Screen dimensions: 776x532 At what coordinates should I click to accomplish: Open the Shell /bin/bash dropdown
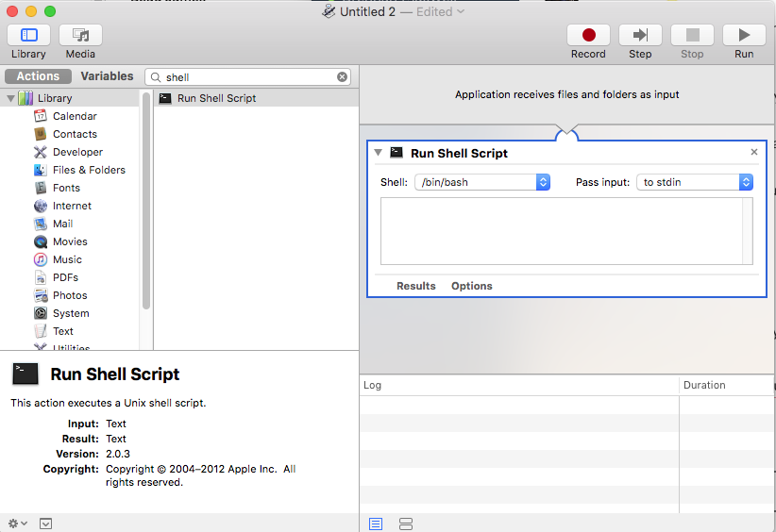tap(482, 182)
